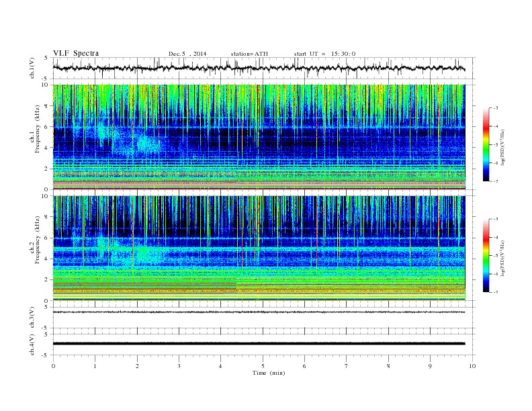The image size is (532, 411).
Task: Click time axis tick label '8'
Action: 388,366
